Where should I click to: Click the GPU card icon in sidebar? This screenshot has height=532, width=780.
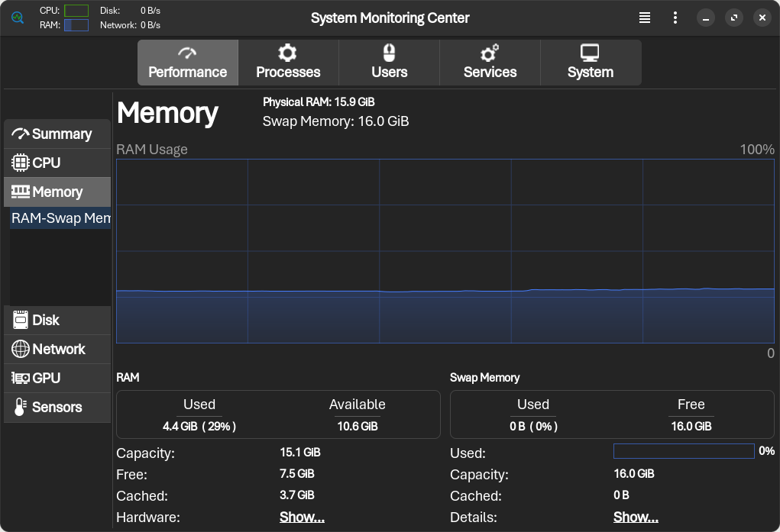coord(21,378)
